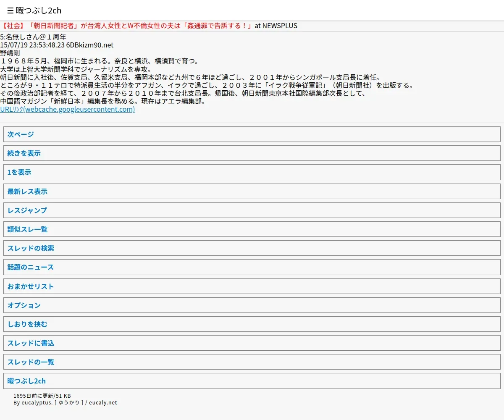Image resolution: width=504 pixels, height=420 pixels.
Task: Click the timestamp 15/07/19 23:53:48.23
Action: (32, 45)
